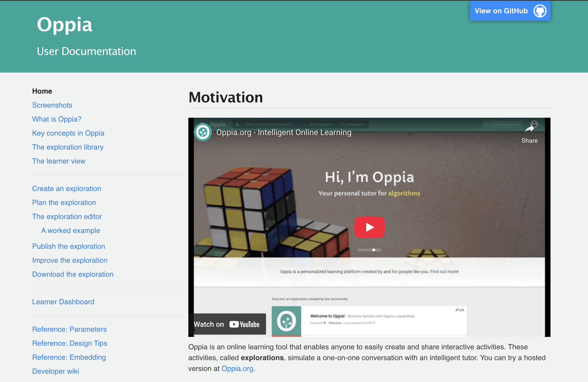The height and width of the screenshot is (382, 588).
Task: Click the Oppia site title in the header
Action: pyautogui.click(x=65, y=24)
